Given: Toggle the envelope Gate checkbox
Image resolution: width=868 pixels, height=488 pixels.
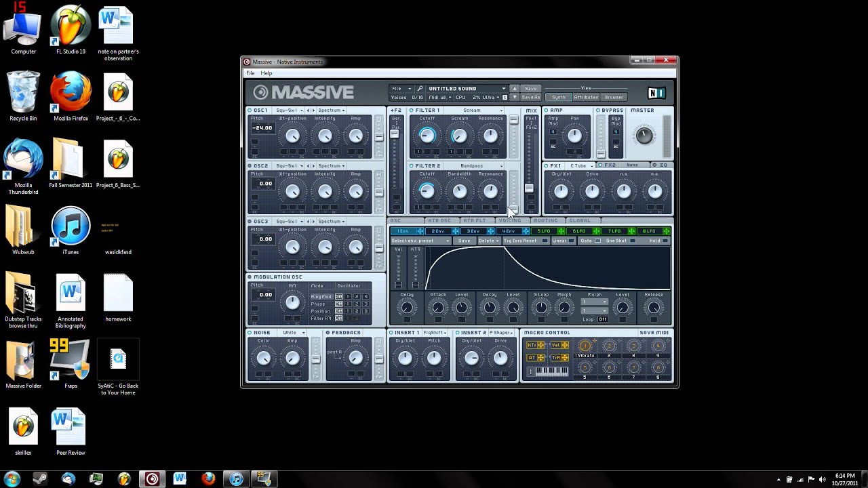Looking at the screenshot, I should (x=597, y=241).
